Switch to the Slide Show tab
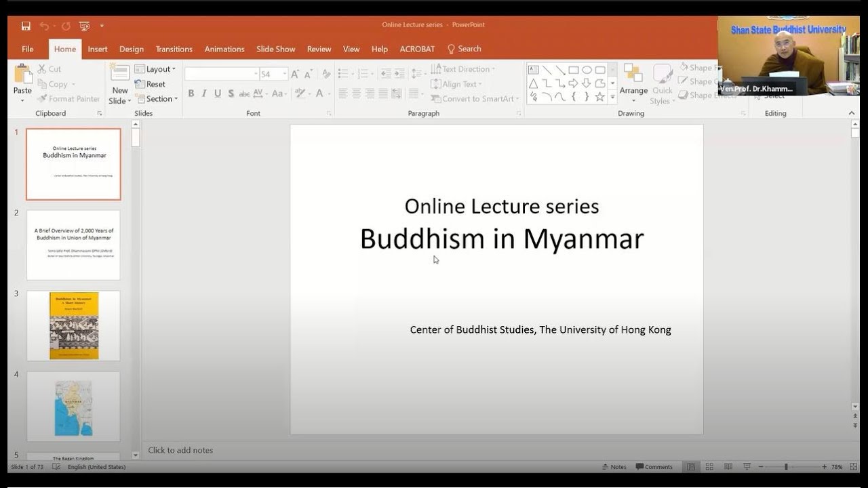Viewport: 868px width, 488px height. click(x=276, y=49)
